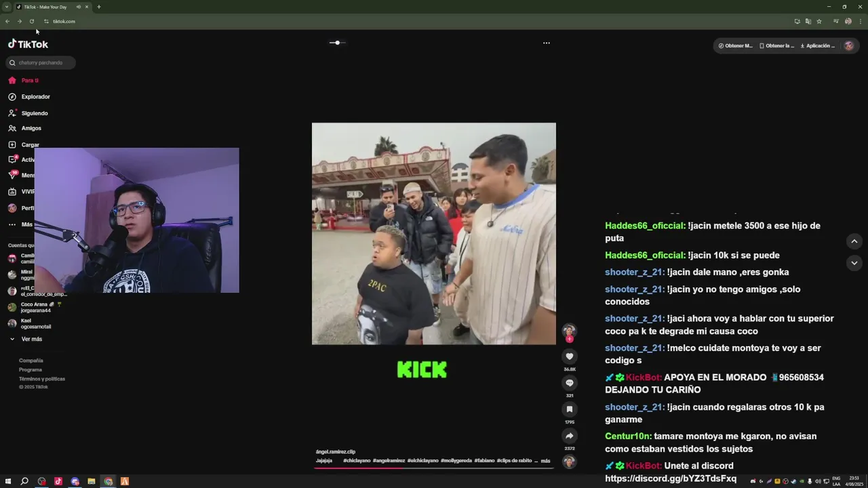
Task: Open File Explorer from taskbar
Action: coord(92,481)
